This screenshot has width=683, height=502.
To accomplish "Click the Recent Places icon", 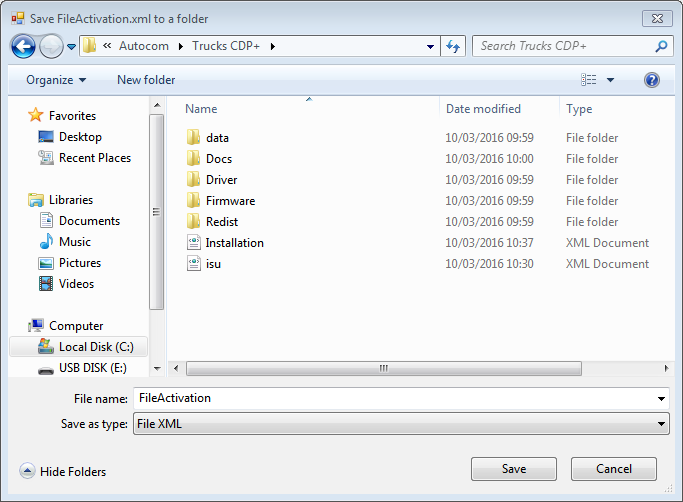I will coord(46,158).
